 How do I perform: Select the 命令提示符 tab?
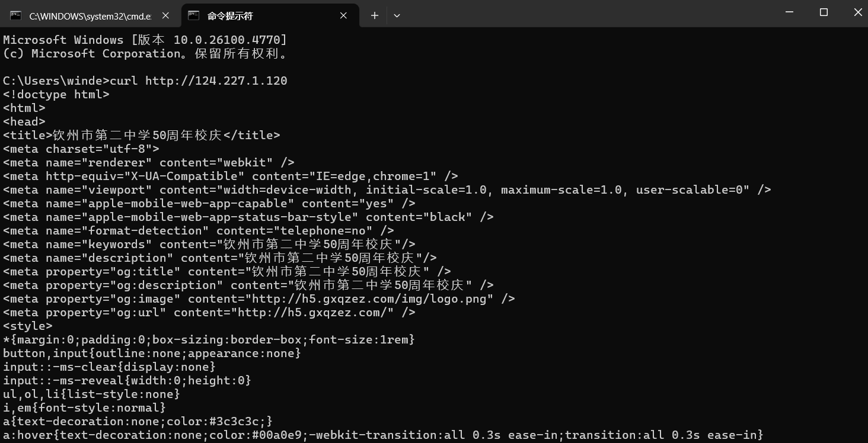(x=261, y=16)
